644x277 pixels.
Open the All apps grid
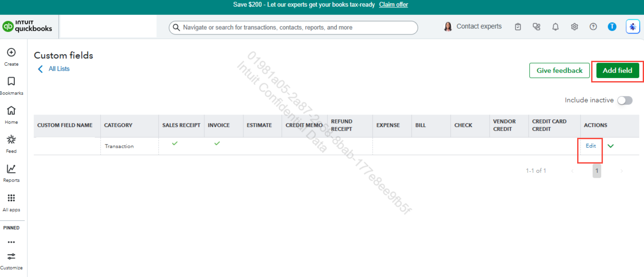(11, 198)
